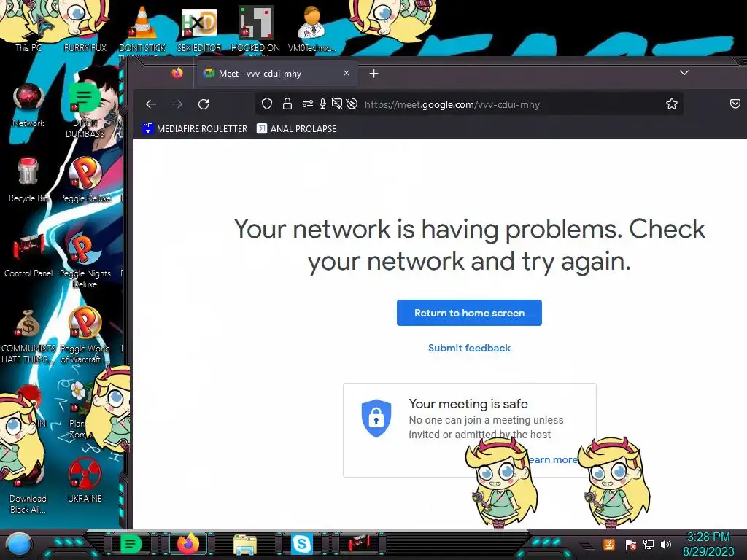The image size is (747, 560).
Task: Click Return to home screen button
Action: (469, 313)
